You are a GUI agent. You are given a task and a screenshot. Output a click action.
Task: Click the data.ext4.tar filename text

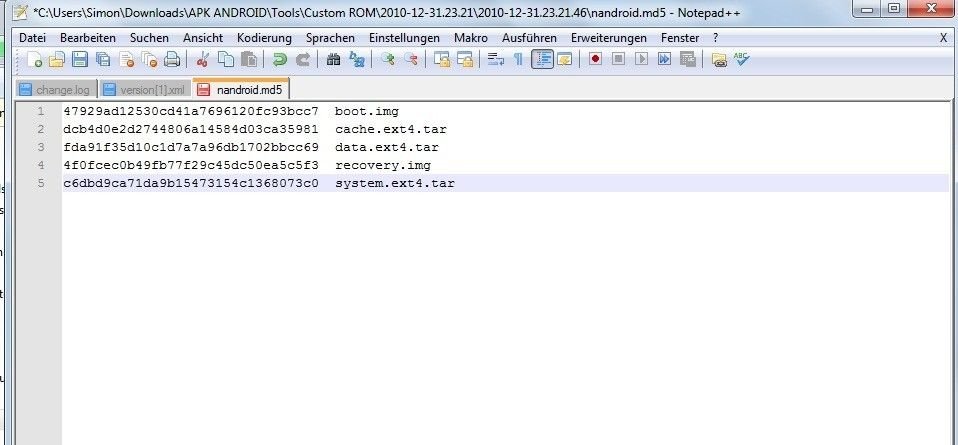click(387, 147)
